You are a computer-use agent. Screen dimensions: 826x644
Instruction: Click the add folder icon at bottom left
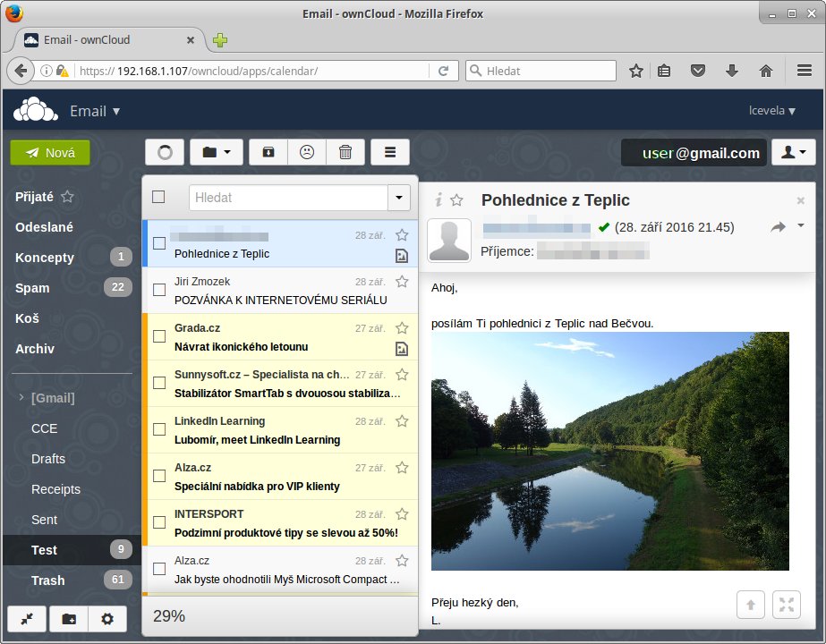point(69,619)
